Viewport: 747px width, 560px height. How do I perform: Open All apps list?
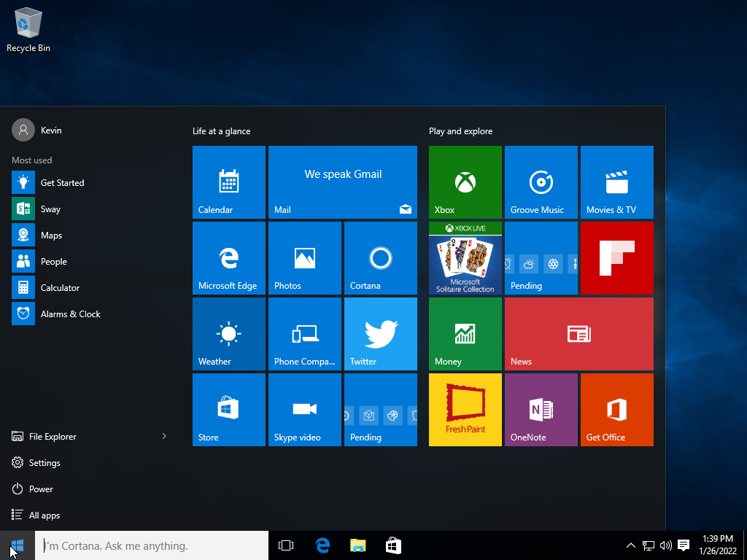tap(44, 516)
